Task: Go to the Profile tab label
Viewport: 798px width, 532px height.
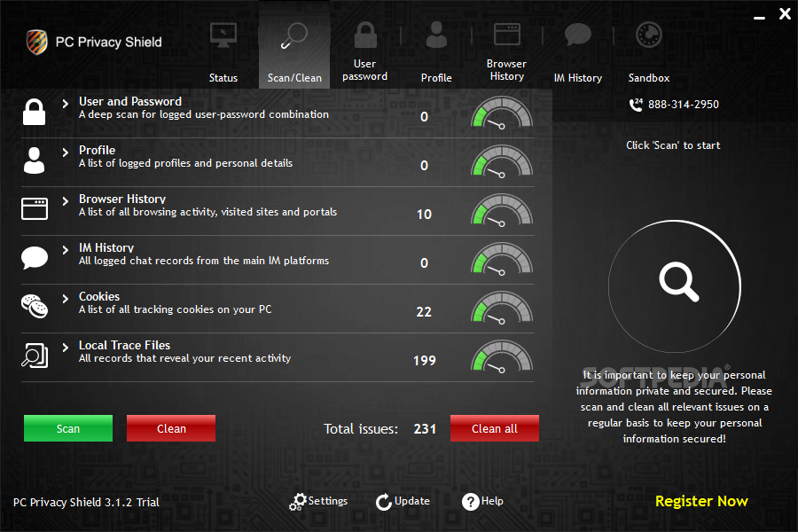Action: 436,78
